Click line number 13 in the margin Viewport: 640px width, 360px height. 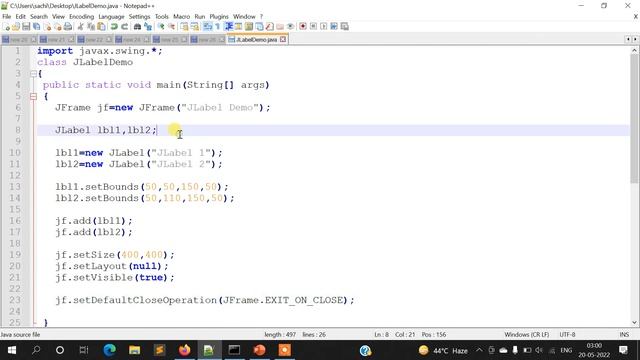click(15, 187)
